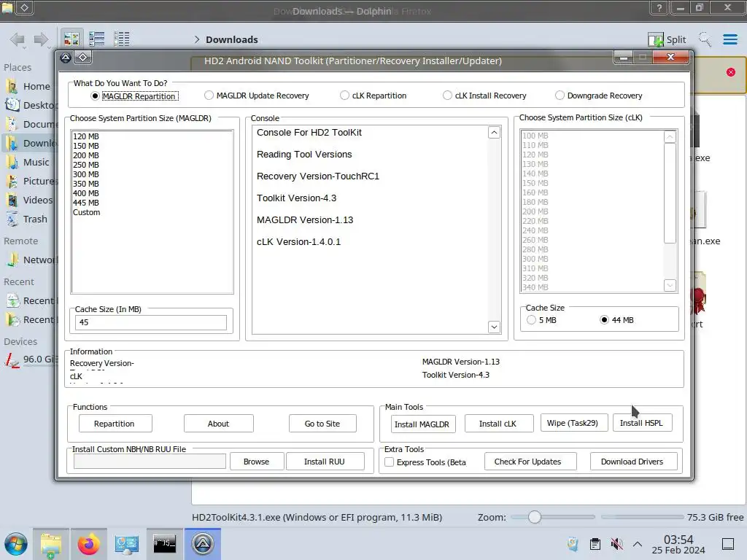Screen dimensions: 747x560
Task: Open the search in Dolphin toolbar
Action: point(705,39)
